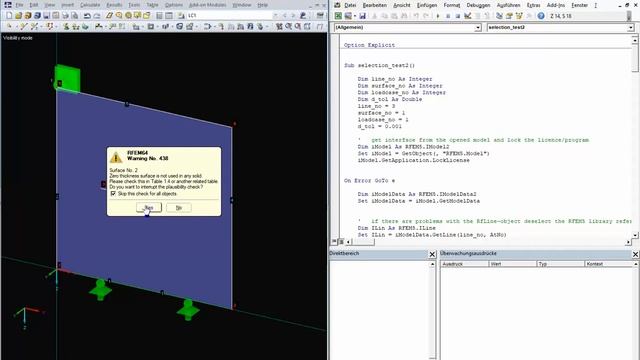The height and width of the screenshot is (360, 640).
Task: Click the Wert column header
Action: coord(513,264)
